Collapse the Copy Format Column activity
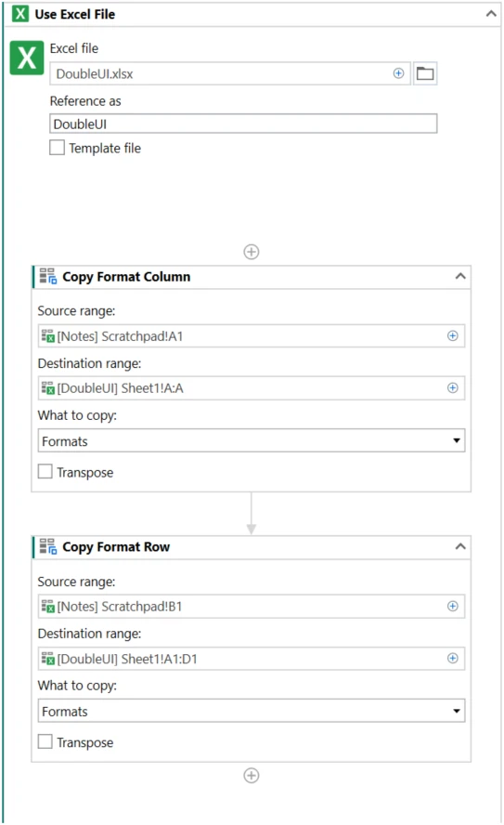 point(460,276)
